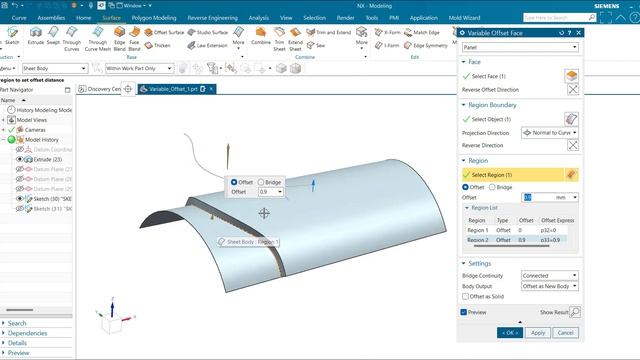Select the X-Form edit tool
The height and width of the screenshot is (360, 640).
[387, 32]
